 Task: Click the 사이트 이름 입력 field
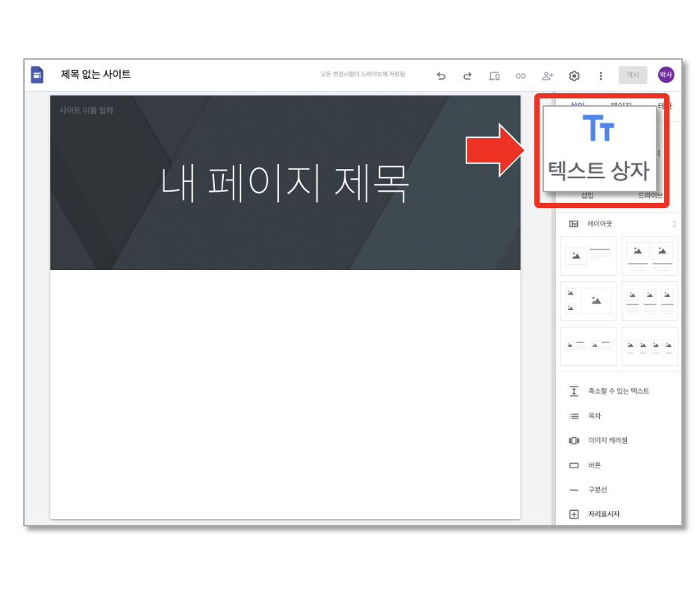pos(86,110)
